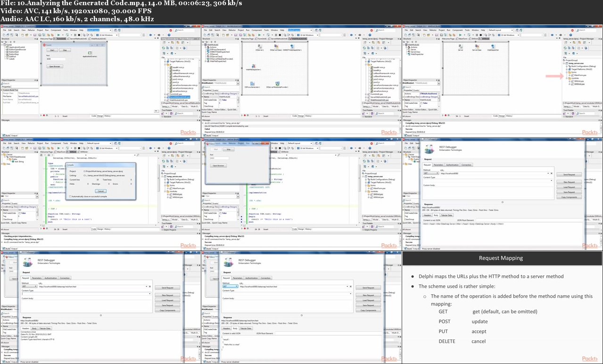Click Copy Components in REST Debugger showing html body
Screen dimensions: 603x364
coord(569,197)
